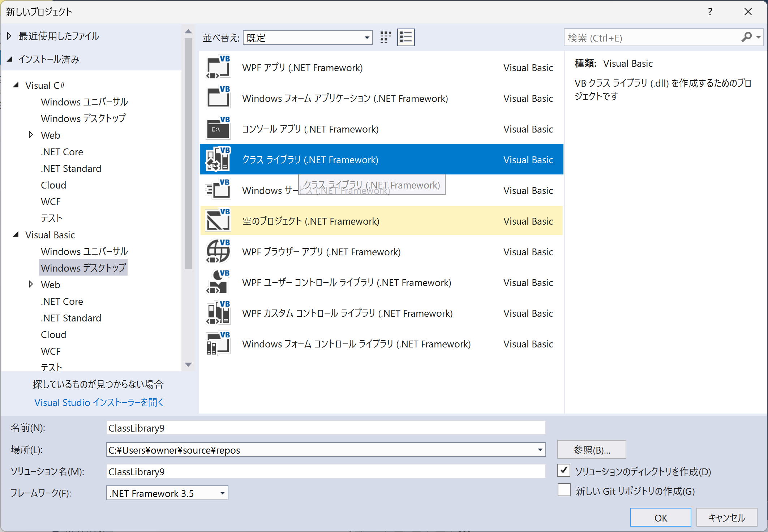This screenshot has width=768, height=532.
Task: Open the search options dropdown arrow
Action: pos(758,38)
